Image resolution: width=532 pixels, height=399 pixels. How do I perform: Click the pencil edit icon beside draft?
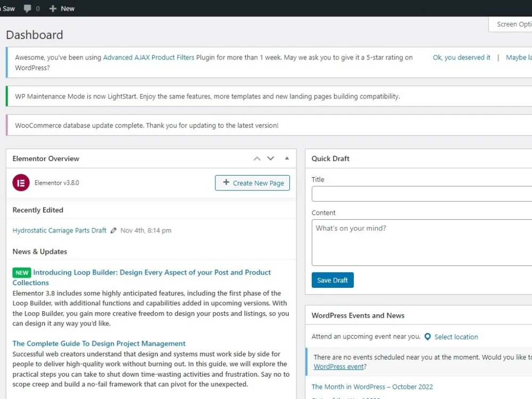pos(113,230)
